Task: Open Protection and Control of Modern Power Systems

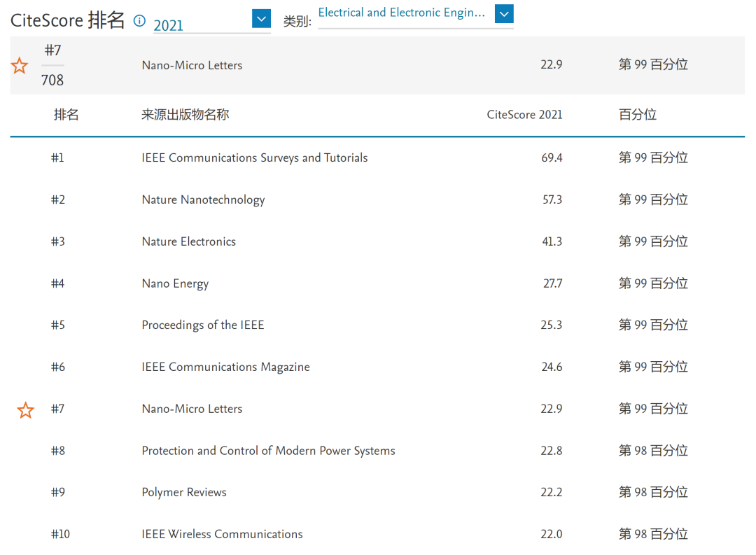Action: tap(269, 451)
